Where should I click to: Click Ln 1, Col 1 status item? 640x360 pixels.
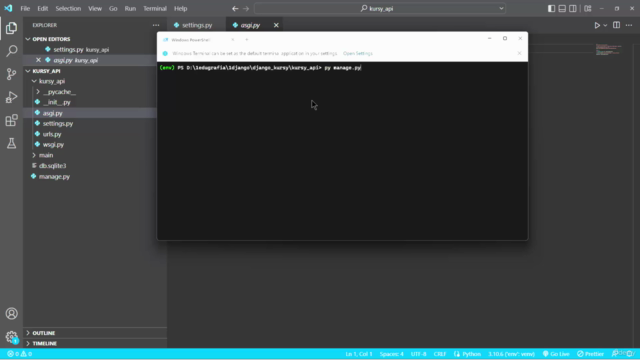point(359,354)
